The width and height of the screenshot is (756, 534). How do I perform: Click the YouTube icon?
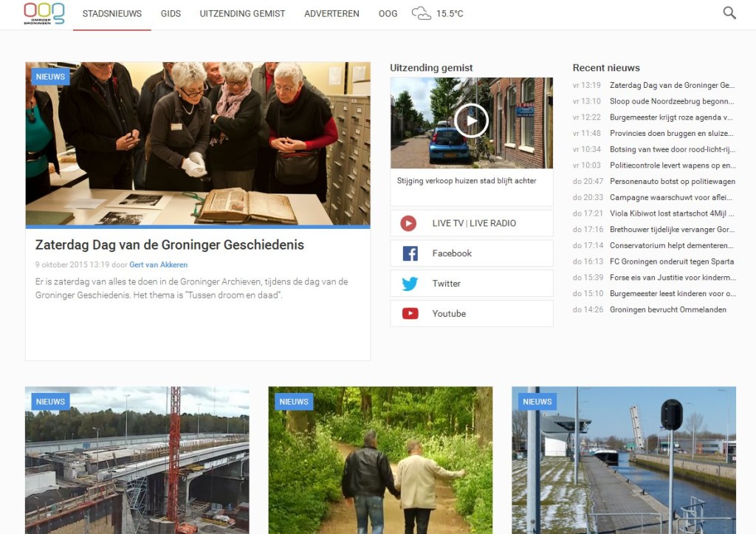(x=410, y=314)
